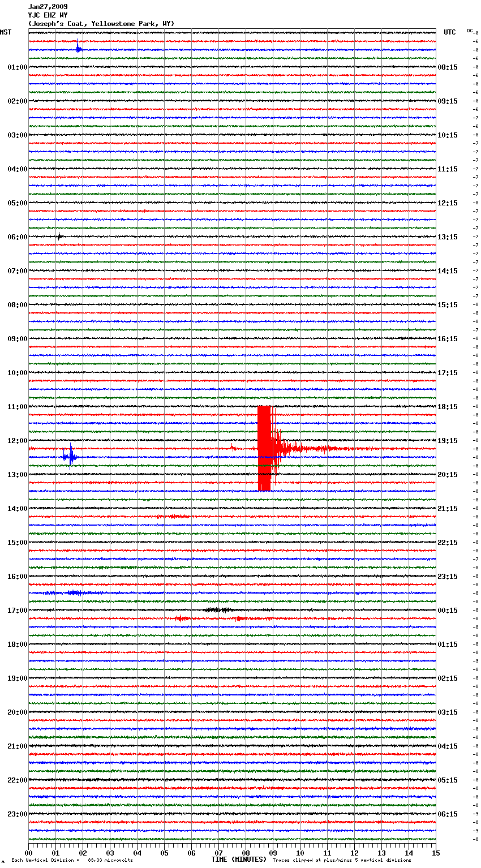Click the "02:15" UTC time label
This screenshot has height=868, width=481.
tap(448, 678)
